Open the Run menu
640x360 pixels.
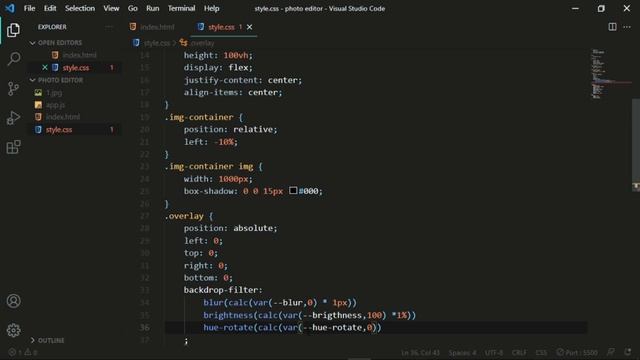coord(153,8)
